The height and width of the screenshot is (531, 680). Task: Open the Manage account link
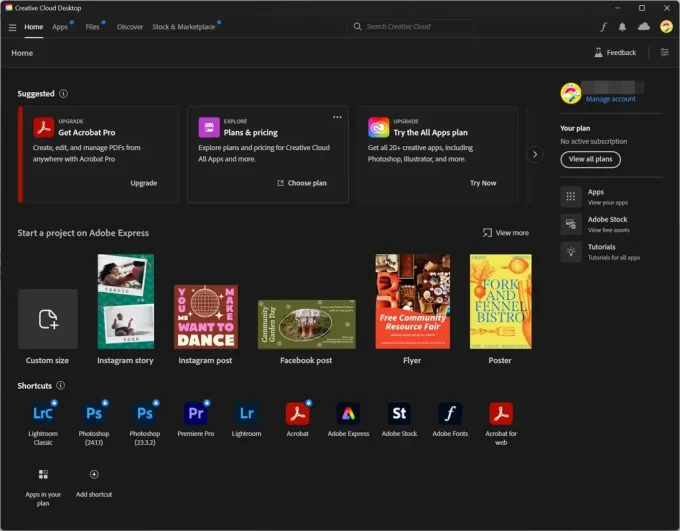pos(610,100)
